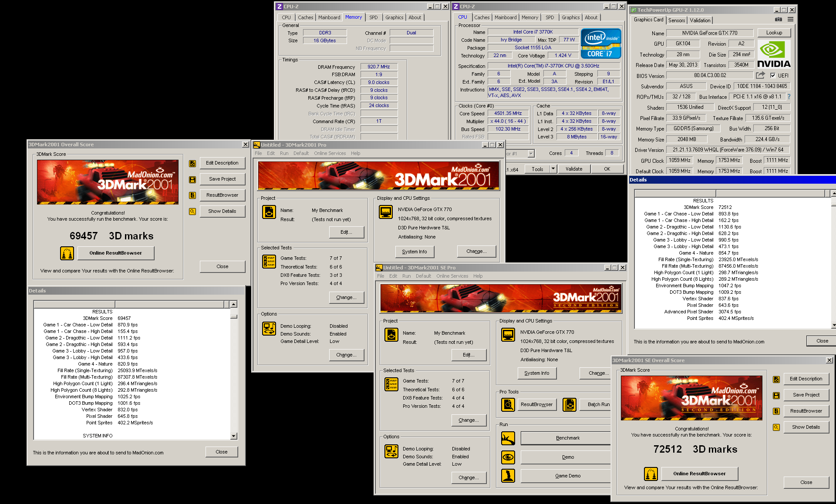Toggle the UEFI checkbox in GPU-Z
The height and width of the screenshot is (504, 836).
773,75
